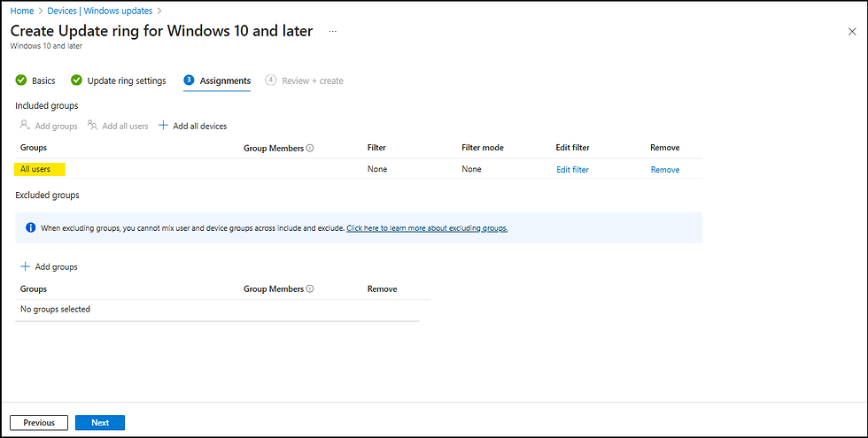The height and width of the screenshot is (438, 868).
Task: Click the Filter value None for All users
Action: click(377, 169)
